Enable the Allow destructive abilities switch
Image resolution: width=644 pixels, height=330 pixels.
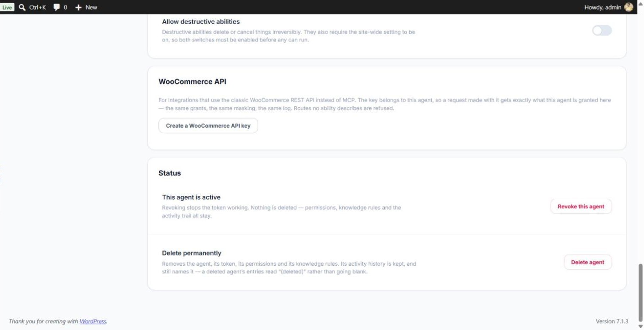(x=602, y=31)
